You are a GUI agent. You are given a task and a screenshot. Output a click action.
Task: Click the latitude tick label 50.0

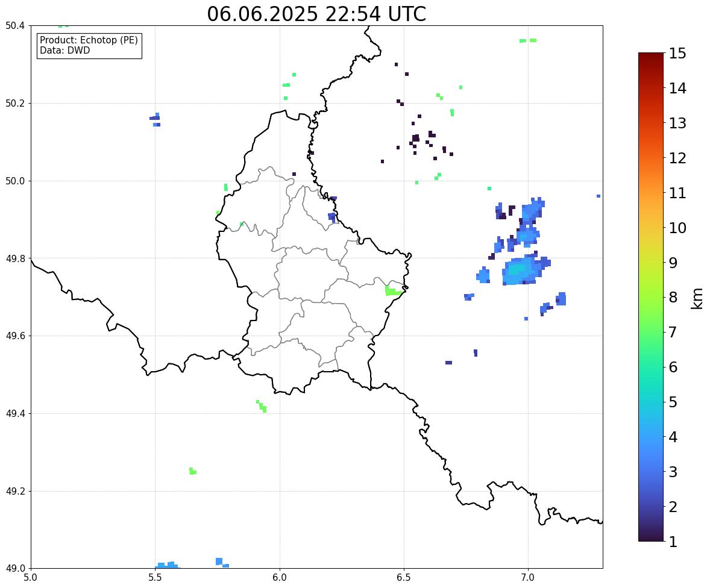[15, 181]
